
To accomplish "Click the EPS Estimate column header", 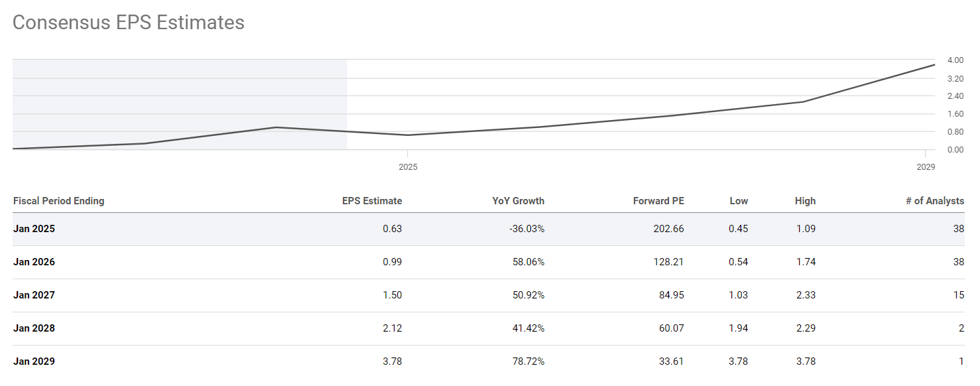I will pyautogui.click(x=371, y=201).
